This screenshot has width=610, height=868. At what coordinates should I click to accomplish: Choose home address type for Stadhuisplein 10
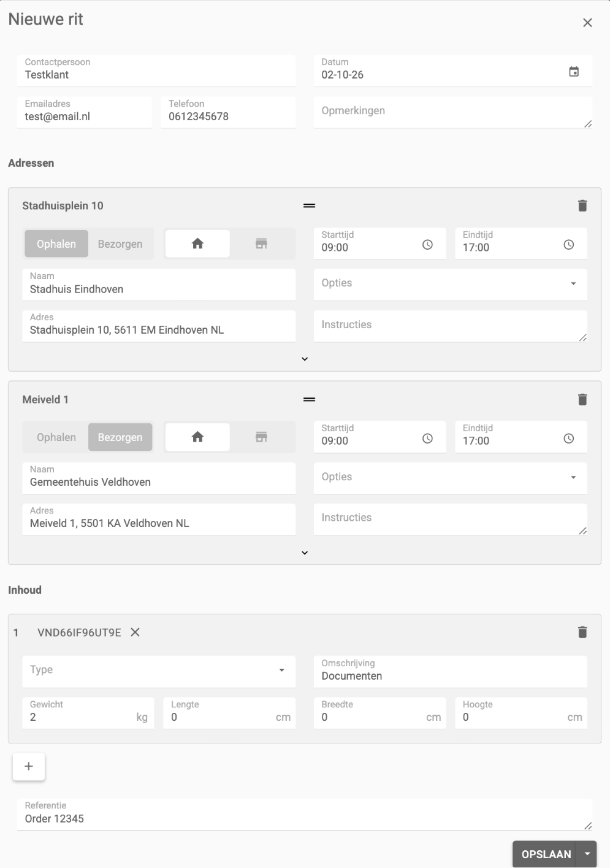tap(197, 244)
